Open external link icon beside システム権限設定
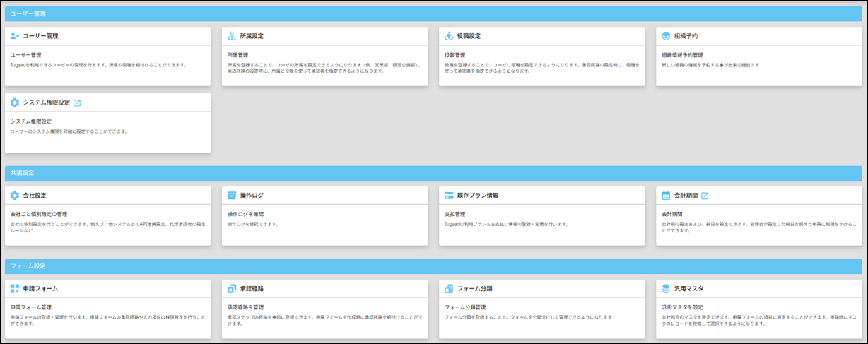 pyautogui.click(x=77, y=102)
